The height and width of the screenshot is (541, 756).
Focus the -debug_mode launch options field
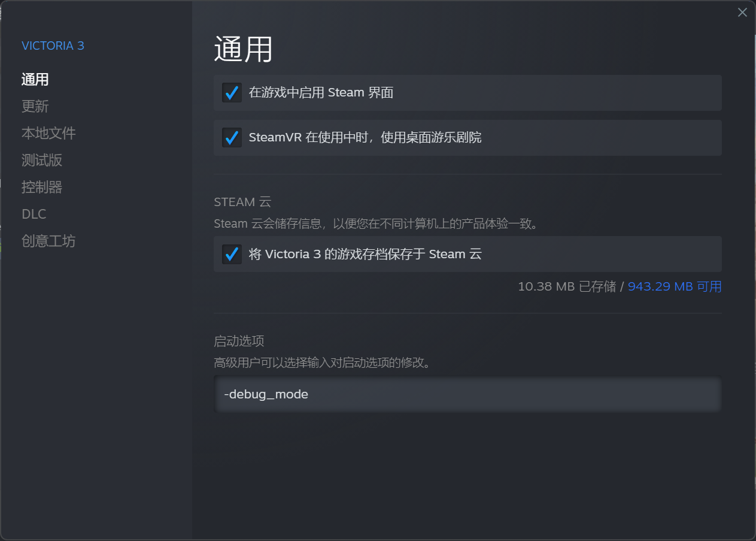(x=467, y=394)
